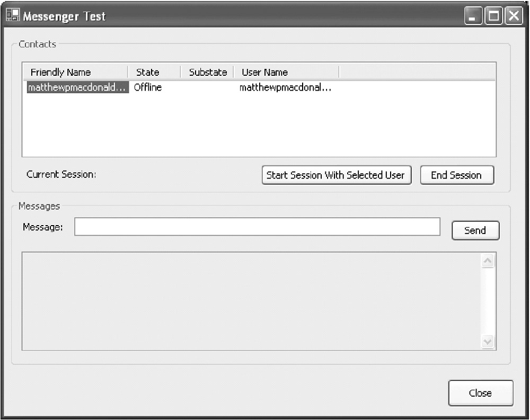Click the Offline state cell
This screenshot has width=530, height=420.
[x=148, y=88]
